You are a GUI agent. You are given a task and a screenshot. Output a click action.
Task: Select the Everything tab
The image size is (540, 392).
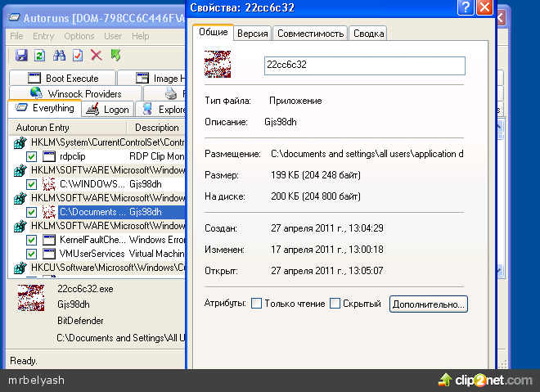coord(44,108)
